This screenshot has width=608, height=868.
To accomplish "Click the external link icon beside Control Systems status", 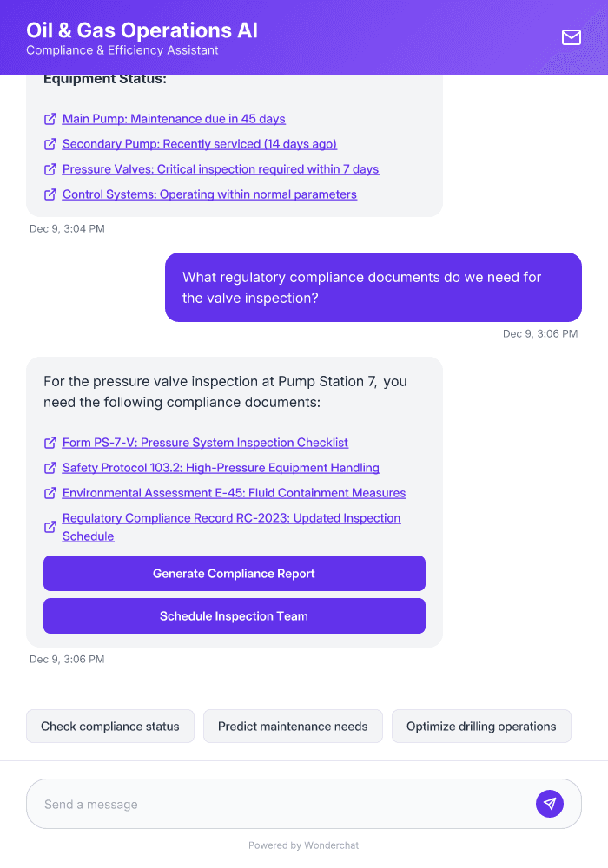I will click(50, 194).
